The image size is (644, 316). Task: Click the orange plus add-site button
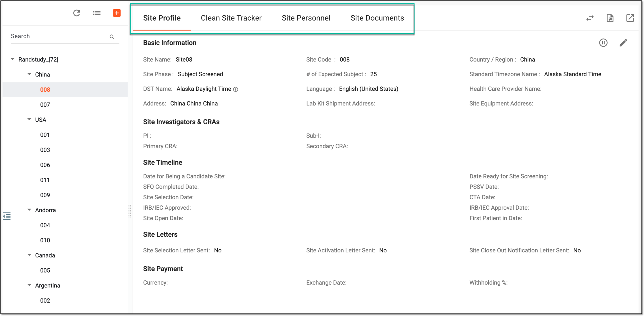(x=117, y=13)
